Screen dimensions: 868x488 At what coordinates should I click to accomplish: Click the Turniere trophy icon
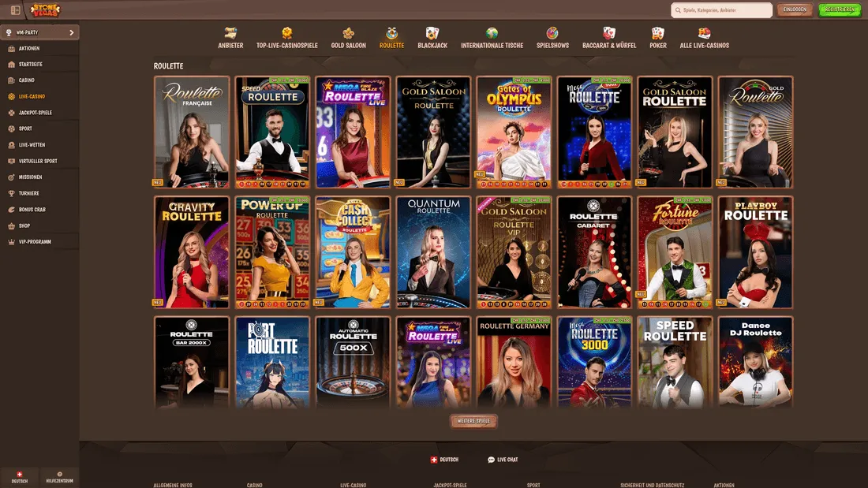pos(11,194)
